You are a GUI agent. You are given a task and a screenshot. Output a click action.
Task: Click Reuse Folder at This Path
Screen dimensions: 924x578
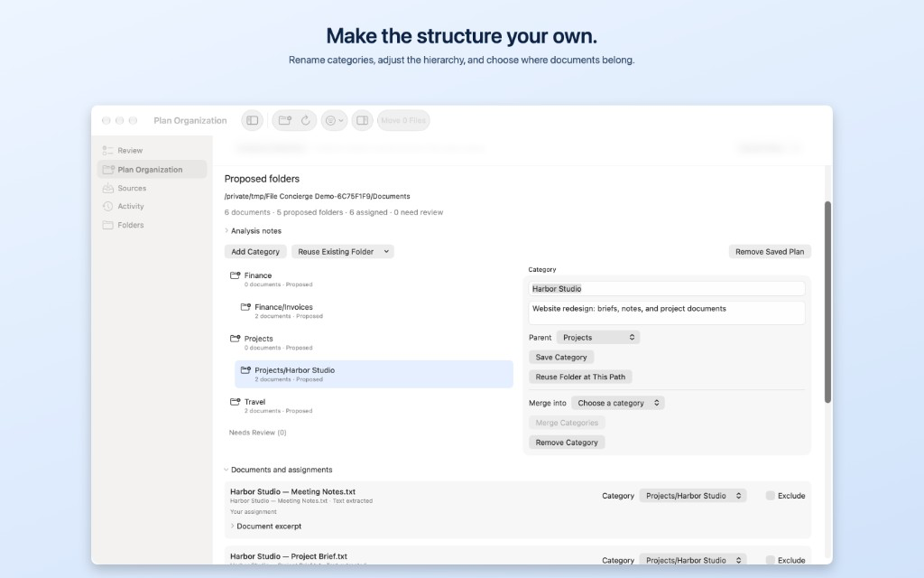click(x=580, y=377)
